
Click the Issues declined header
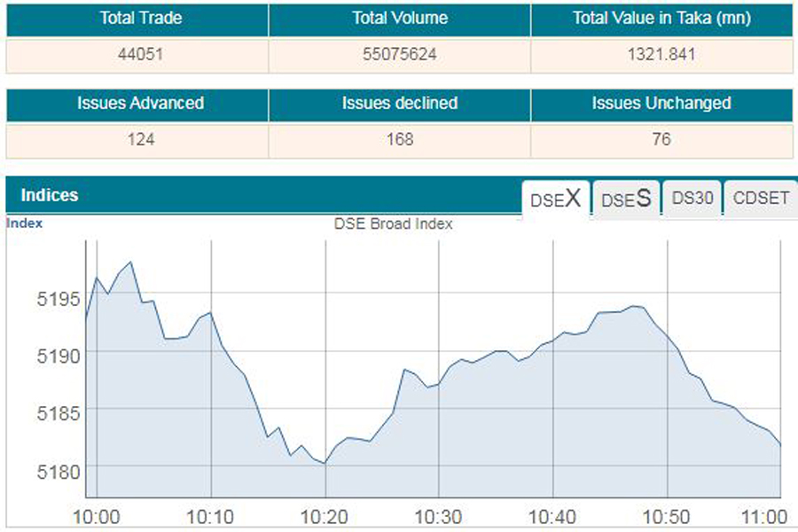click(x=400, y=103)
